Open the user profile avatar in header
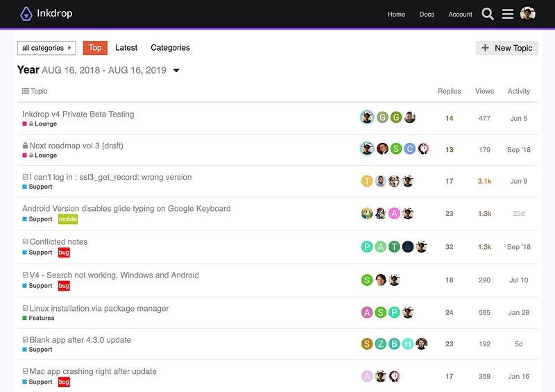 pyautogui.click(x=527, y=14)
